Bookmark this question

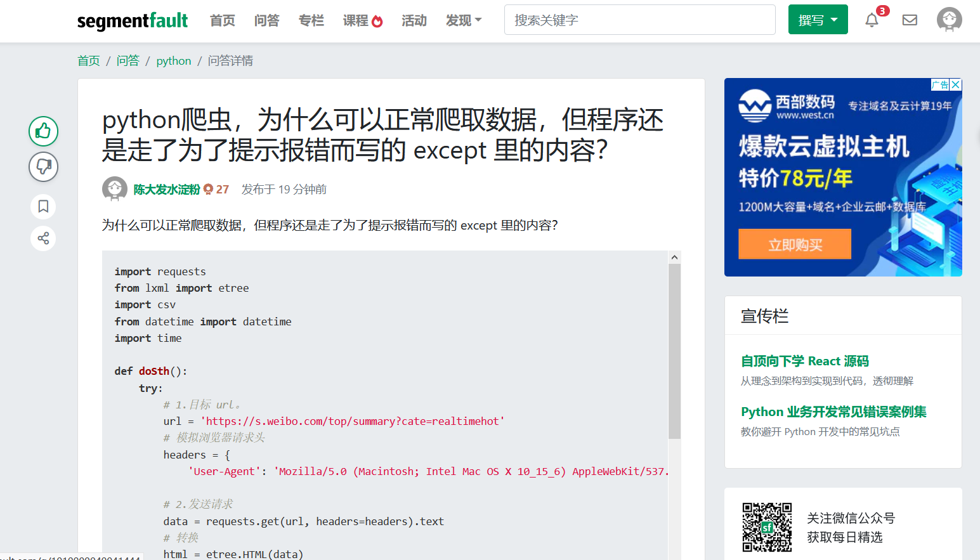43,206
